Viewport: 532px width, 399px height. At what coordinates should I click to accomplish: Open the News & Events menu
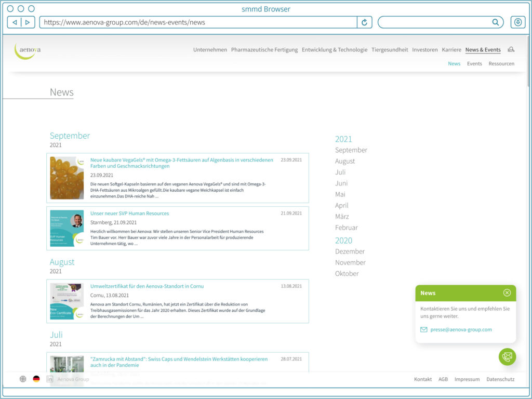[483, 49]
